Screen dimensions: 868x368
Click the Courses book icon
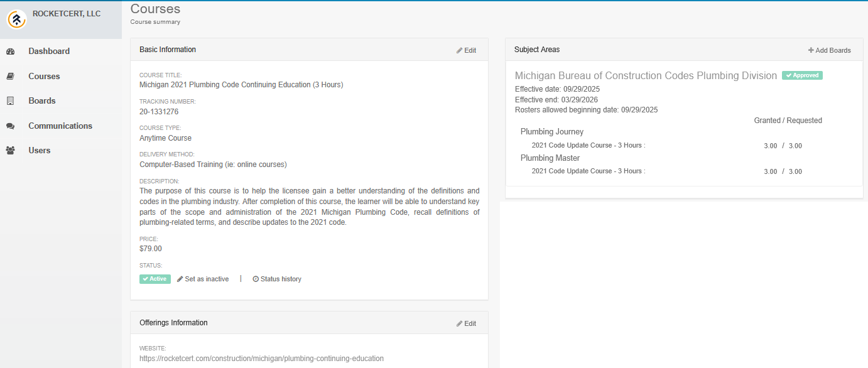point(10,77)
